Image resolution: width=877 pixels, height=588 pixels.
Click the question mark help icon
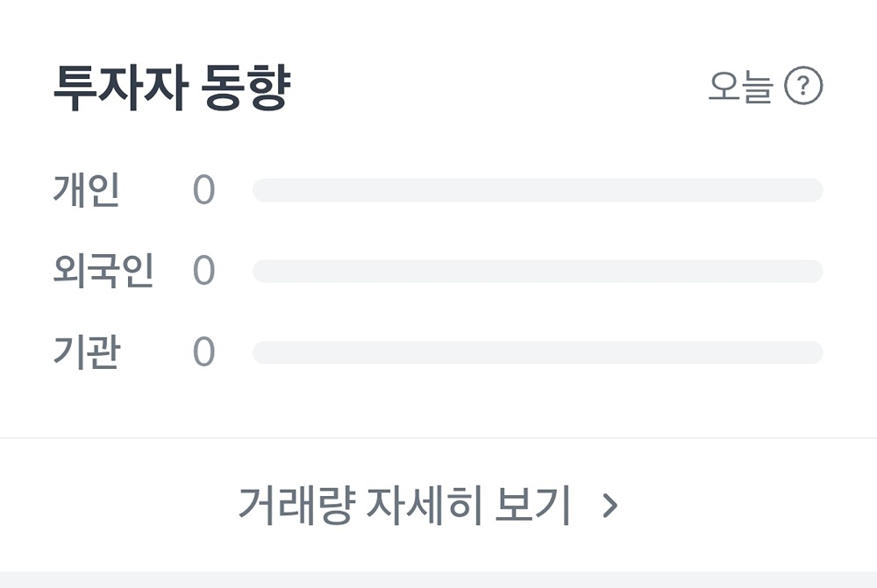[x=803, y=88]
